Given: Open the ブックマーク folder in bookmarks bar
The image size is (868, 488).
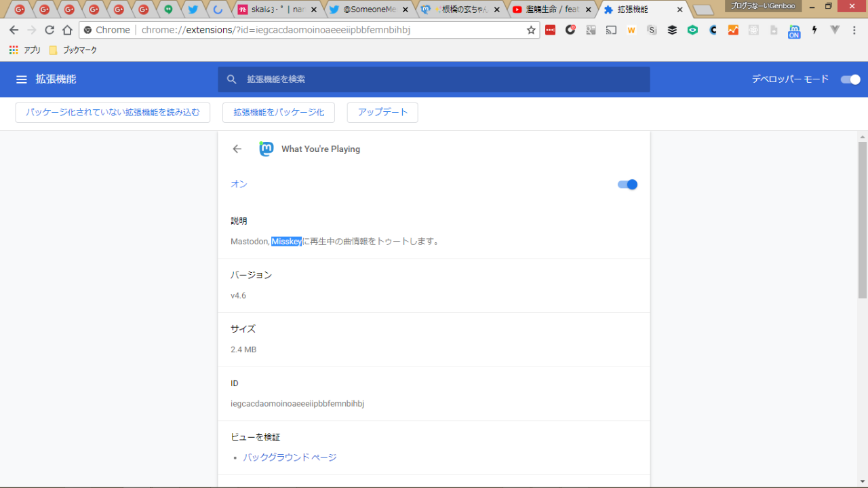Looking at the screenshot, I should coord(73,50).
